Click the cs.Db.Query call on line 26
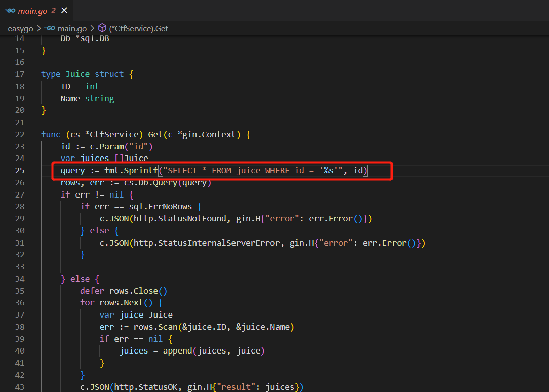This screenshot has width=549, height=392. [x=150, y=183]
